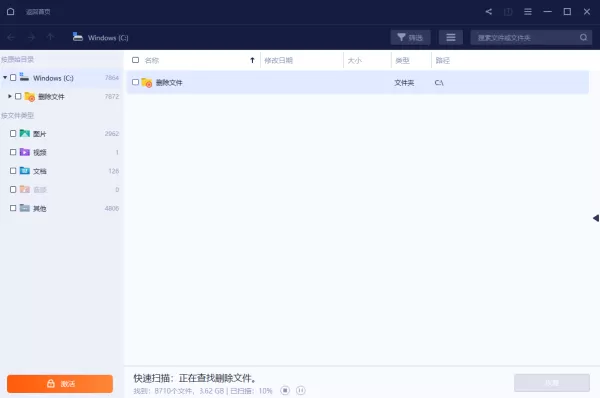600x398 pixels.
Task: Click the green 图片 folder icon
Action: pos(25,133)
